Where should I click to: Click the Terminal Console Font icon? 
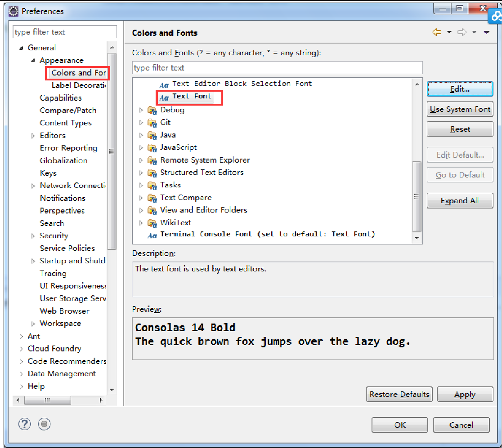coord(152,235)
